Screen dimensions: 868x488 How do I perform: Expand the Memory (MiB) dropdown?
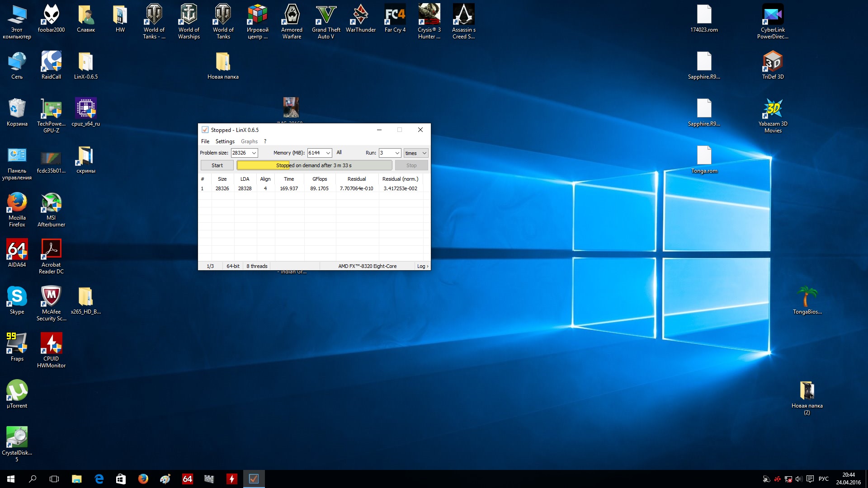[x=328, y=153]
